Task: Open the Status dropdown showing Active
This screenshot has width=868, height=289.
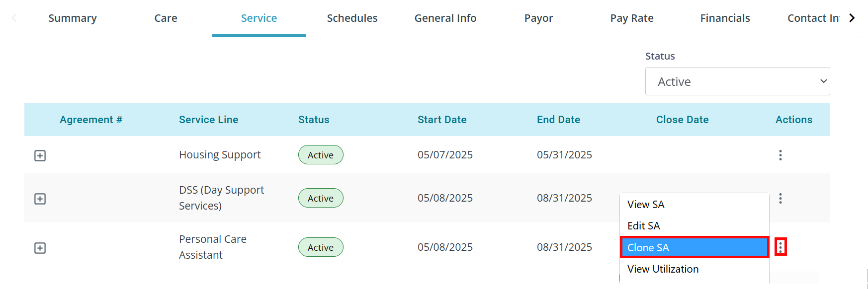Action: pos(737,81)
